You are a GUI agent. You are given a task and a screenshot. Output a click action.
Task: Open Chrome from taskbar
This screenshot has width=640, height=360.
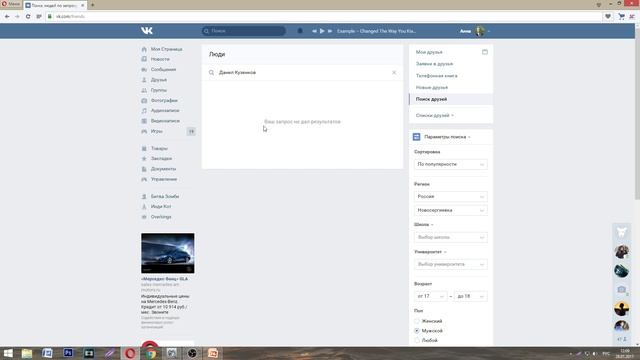151,353
